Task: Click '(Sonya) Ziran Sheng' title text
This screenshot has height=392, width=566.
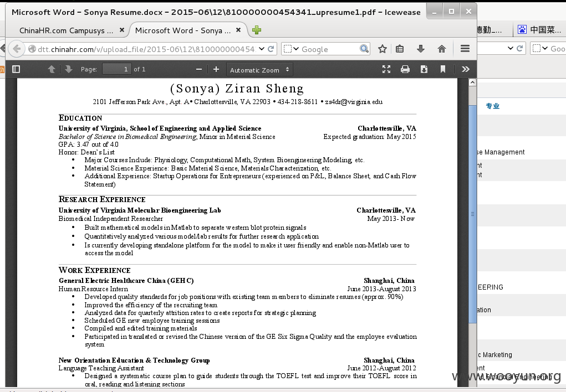Action: click(x=237, y=89)
